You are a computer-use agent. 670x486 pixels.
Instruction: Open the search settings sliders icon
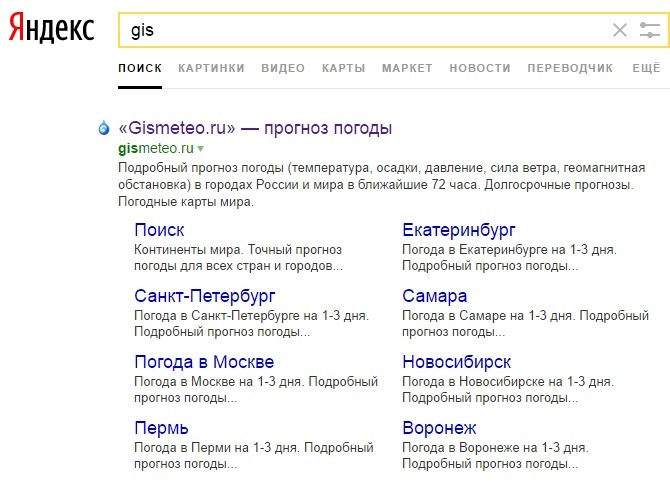click(x=649, y=30)
